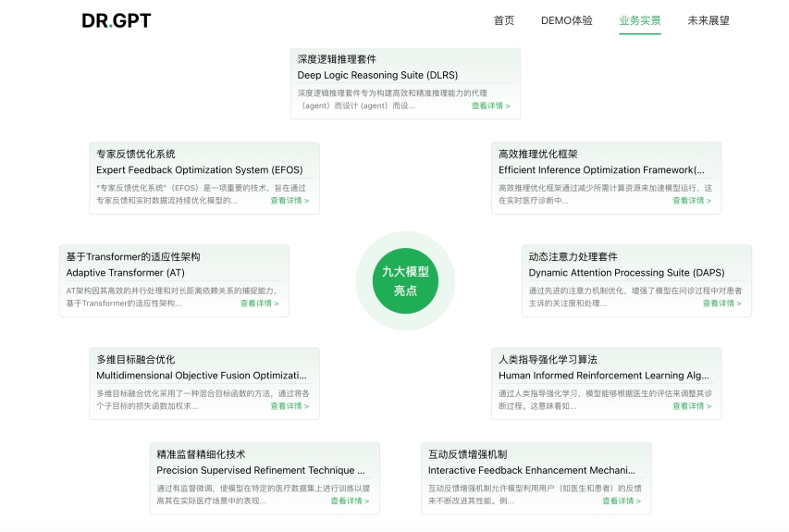The width and height of the screenshot is (789, 532).
Task: Click the DR.GPT logo
Action: 117,20
